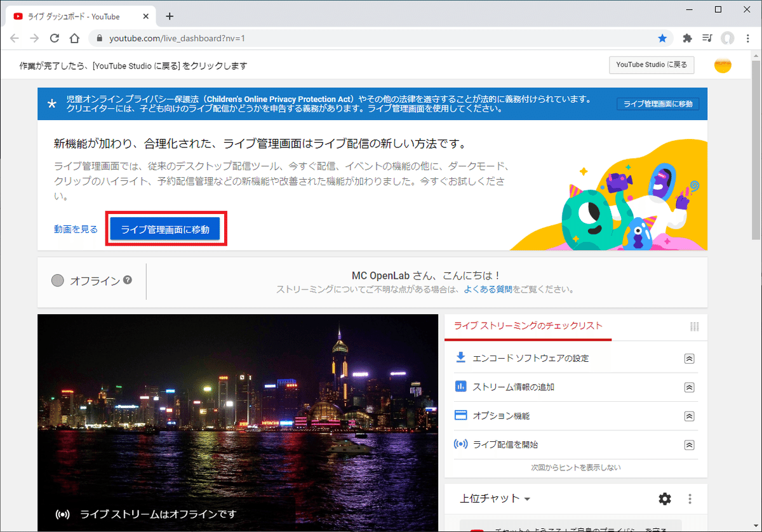The image size is (762, 532).
Task: Collapse the ストリーム情報の追加 section
Action: 689,387
